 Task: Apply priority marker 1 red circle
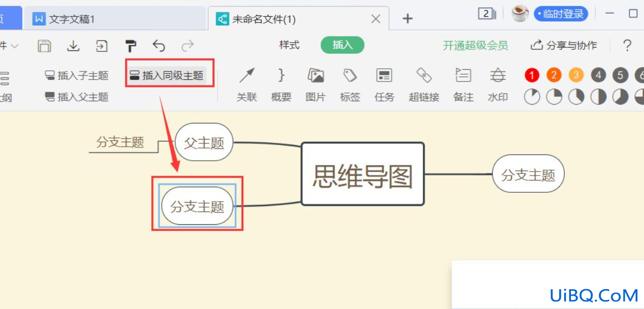click(x=532, y=75)
